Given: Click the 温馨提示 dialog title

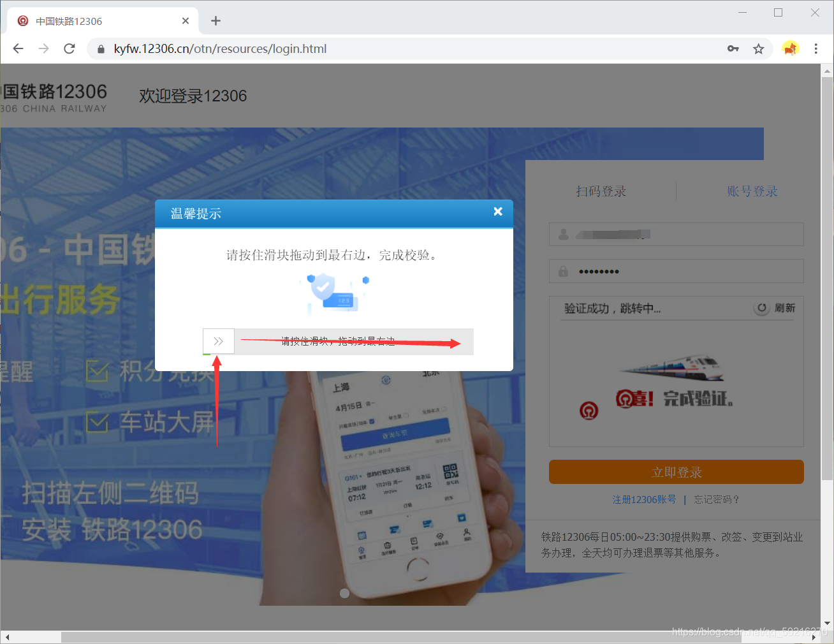Looking at the screenshot, I should click(196, 214).
